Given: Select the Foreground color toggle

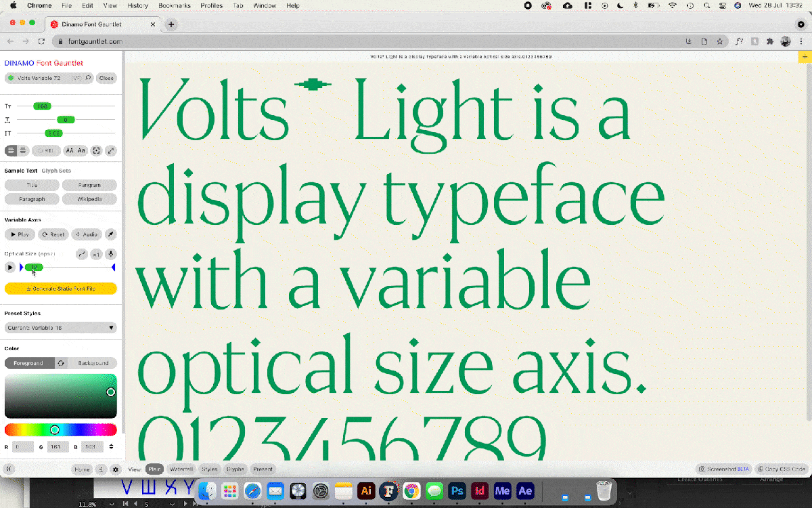Looking at the screenshot, I should click(28, 363).
